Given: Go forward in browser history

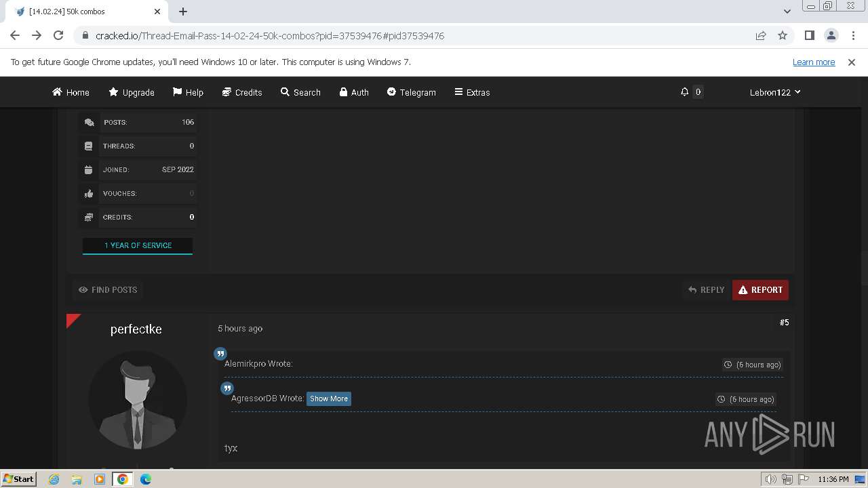Looking at the screenshot, I should [x=37, y=36].
